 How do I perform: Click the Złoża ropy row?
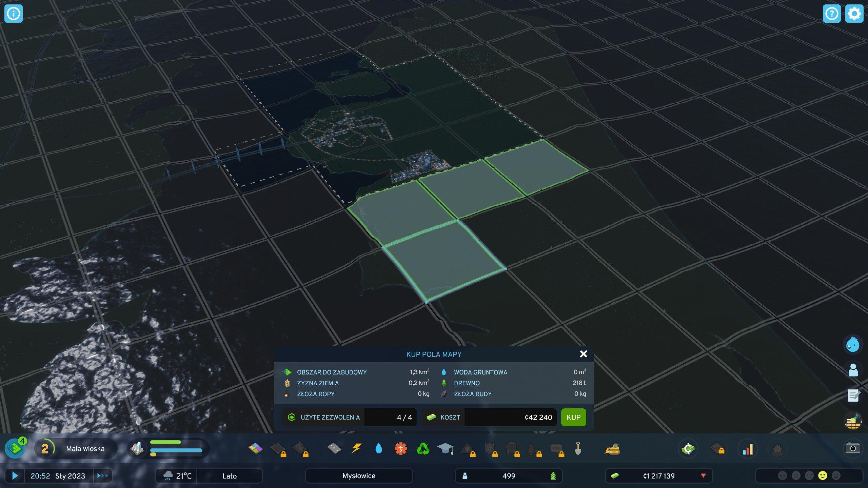(356, 394)
